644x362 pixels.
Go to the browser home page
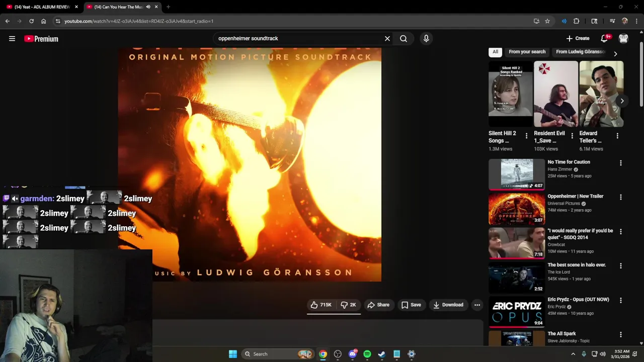(x=43, y=21)
